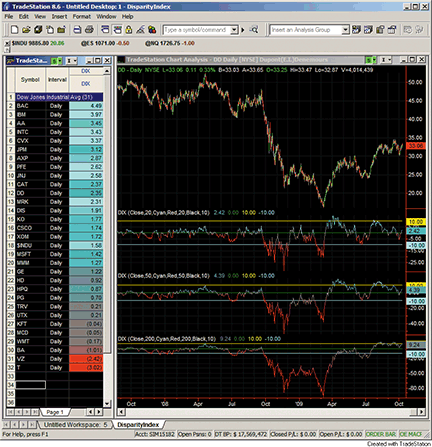Open the Edit menu

(23, 16)
